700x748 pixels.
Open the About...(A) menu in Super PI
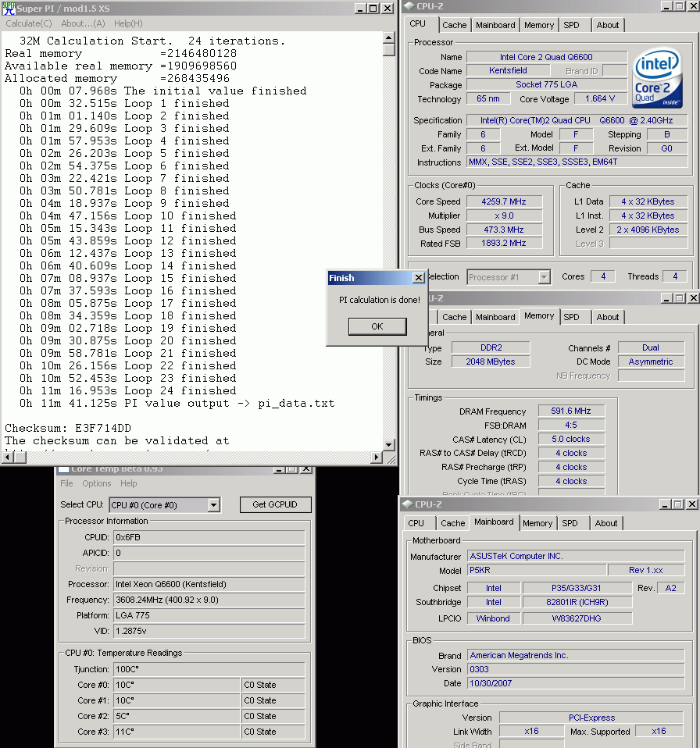click(x=83, y=23)
